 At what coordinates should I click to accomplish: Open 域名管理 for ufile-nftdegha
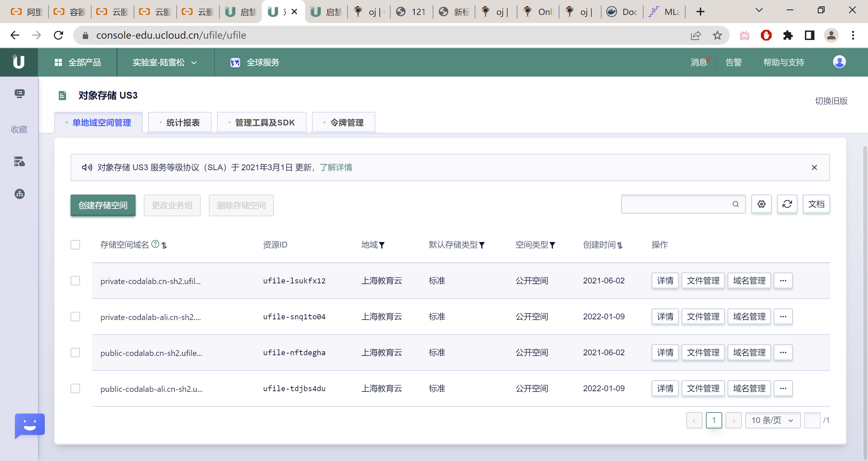tap(749, 353)
